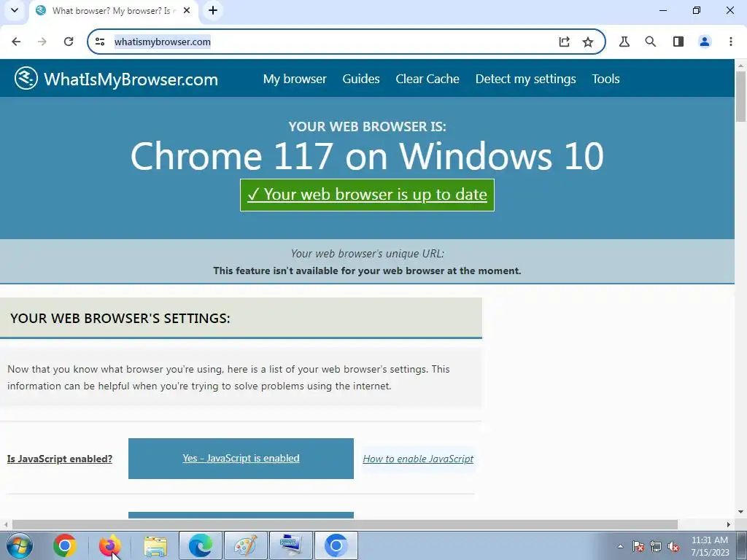Click Your web browser is up to date
The image size is (747, 560).
click(368, 195)
